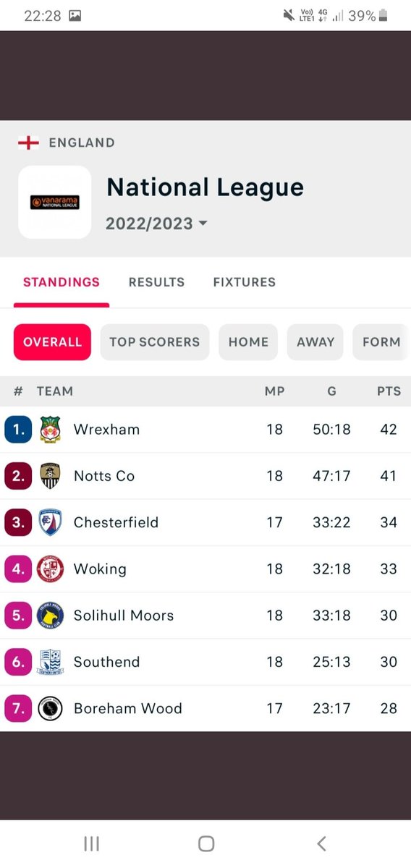The width and height of the screenshot is (411, 868).
Task: Tap the Solihull Moors crest icon
Action: (51, 616)
